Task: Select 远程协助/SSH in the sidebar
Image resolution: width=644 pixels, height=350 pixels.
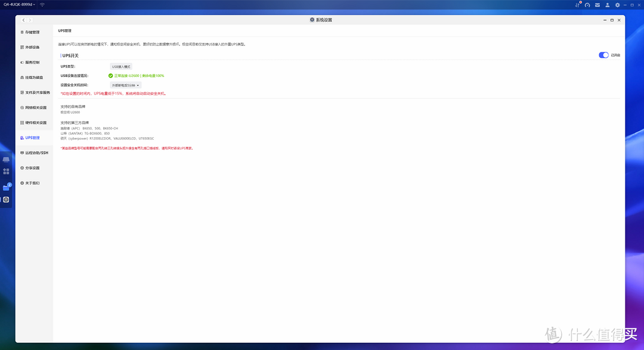Action: (36, 153)
